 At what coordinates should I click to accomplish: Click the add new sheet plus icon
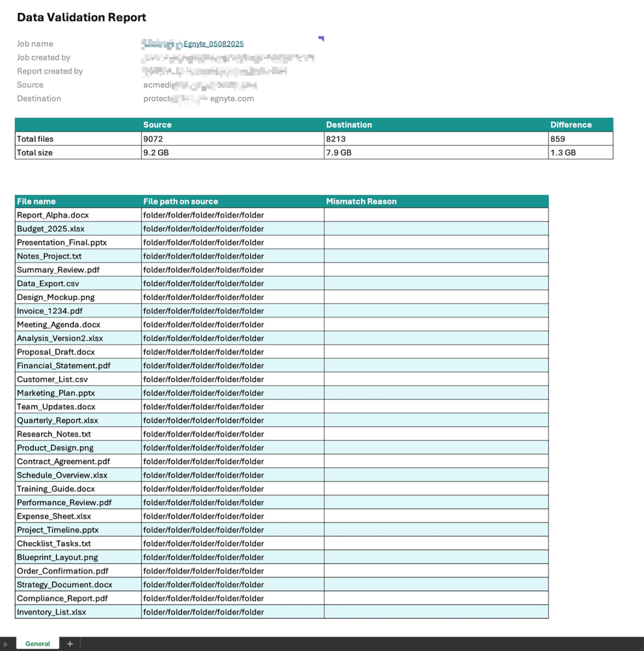pyautogui.click(x=70, y=644)
